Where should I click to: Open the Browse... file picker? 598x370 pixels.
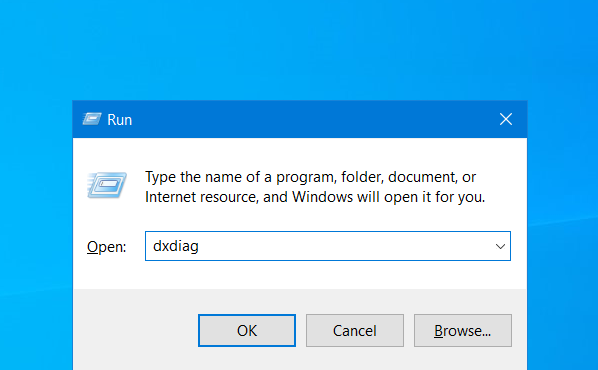463,330
